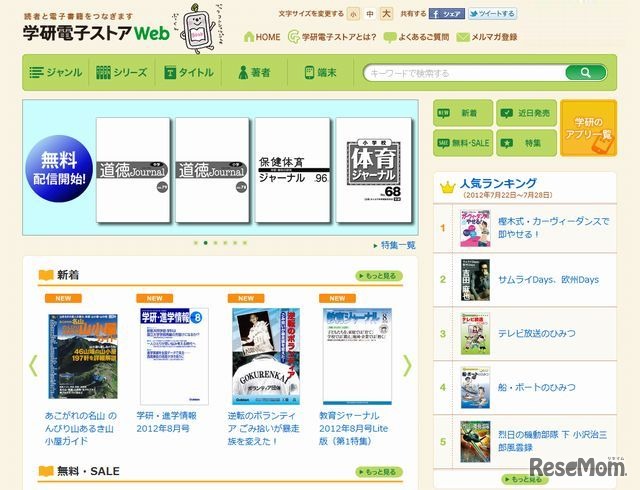Open 学研・進学情報 magazine cover
Screen dimensions: 640x490
click(x=174, y=356)
